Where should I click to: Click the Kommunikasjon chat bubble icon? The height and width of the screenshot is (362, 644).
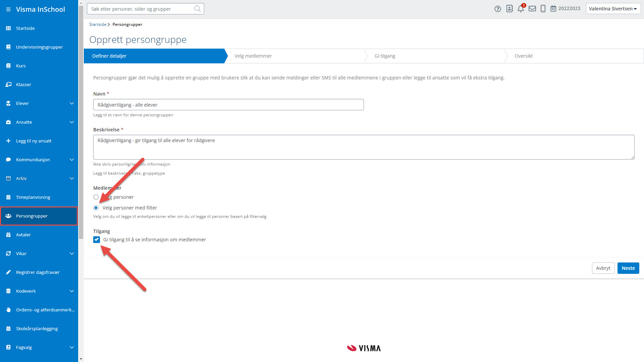point(8,160)
